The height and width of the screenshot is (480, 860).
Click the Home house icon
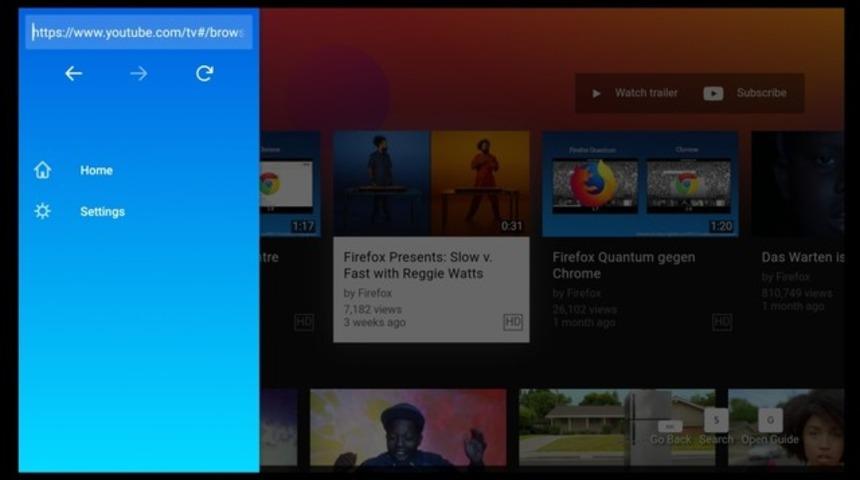[42, 170]
